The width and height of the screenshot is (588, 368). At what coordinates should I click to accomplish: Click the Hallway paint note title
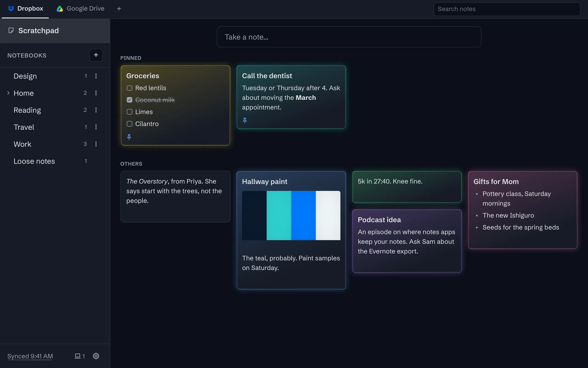tap(265, 181)
